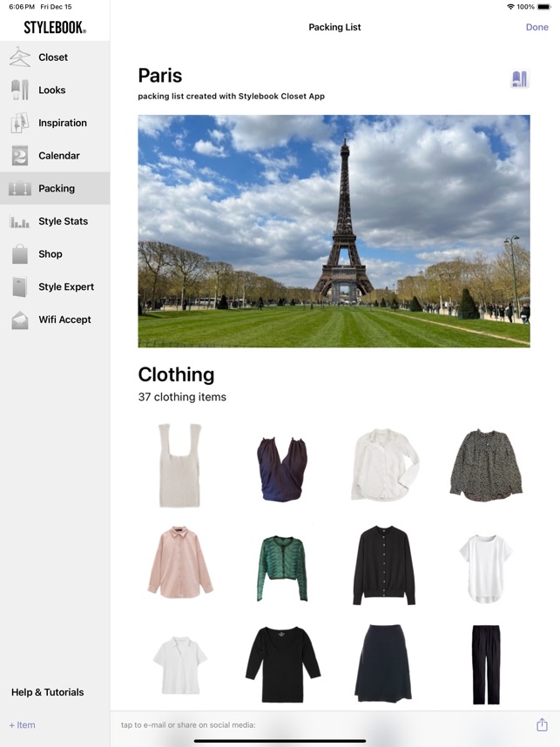Click the Packing suitcase icon
Image resolution: width=560 pixels, height=747 pixels.
19,189
